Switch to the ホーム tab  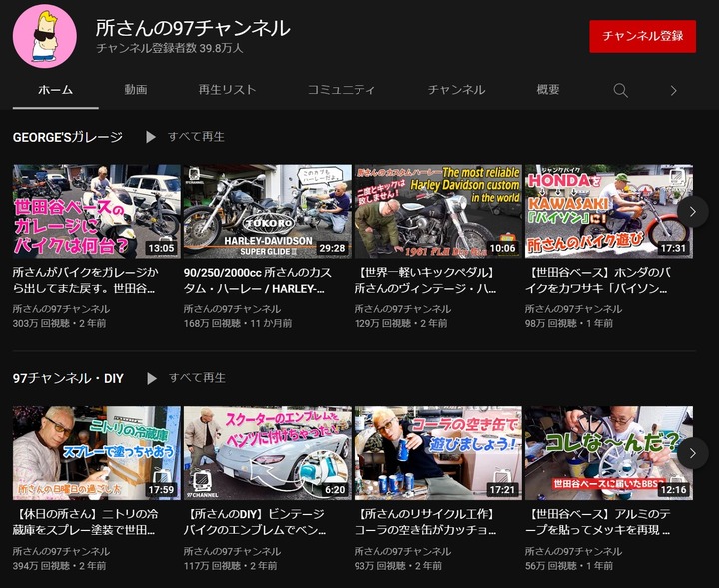tap(56, 90)
